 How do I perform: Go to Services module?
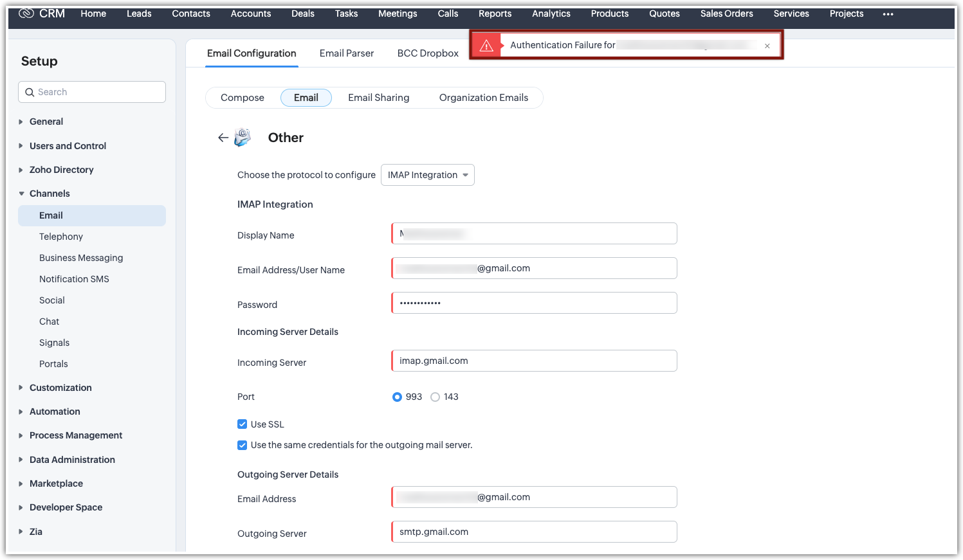point(791,14)
